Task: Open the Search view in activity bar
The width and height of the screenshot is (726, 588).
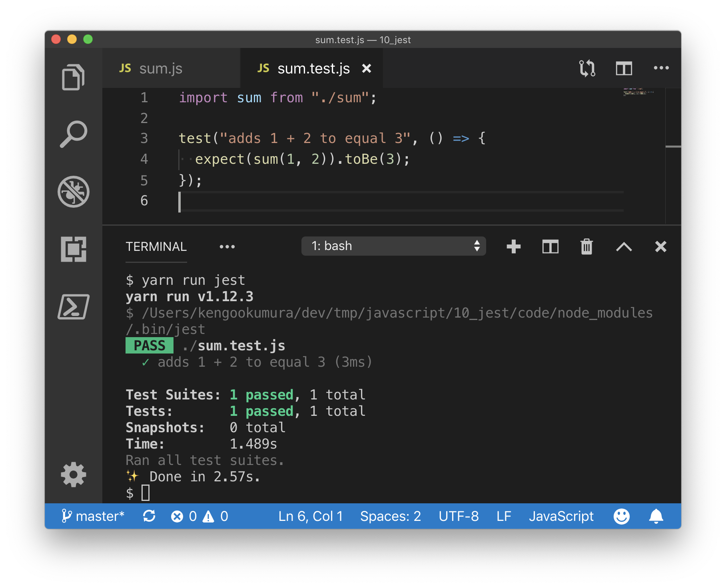Action: click(73, 134)
